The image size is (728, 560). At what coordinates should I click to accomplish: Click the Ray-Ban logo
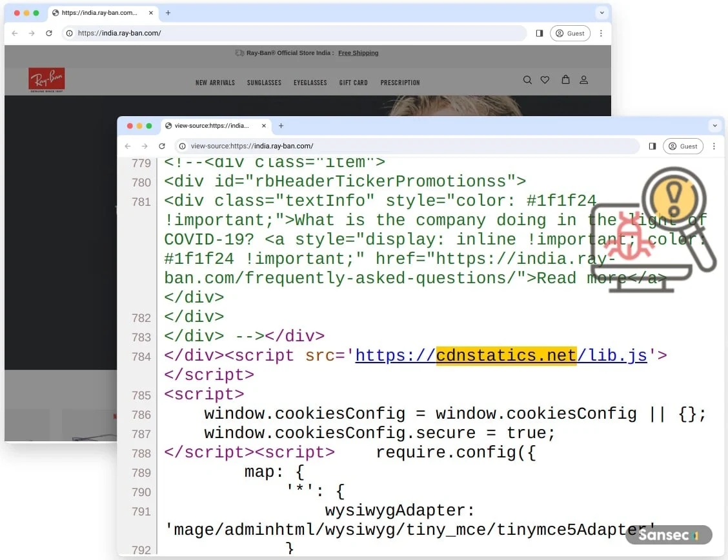(x=46, y=81)
